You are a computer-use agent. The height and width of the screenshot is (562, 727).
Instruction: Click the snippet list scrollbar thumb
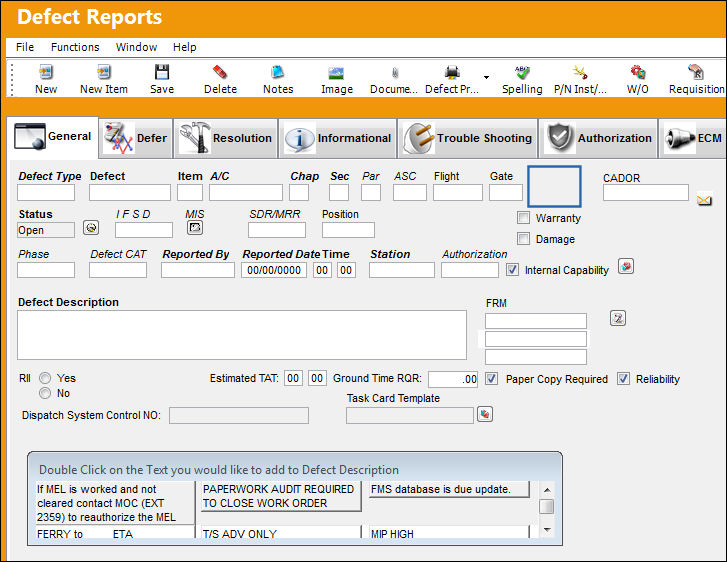547,506
